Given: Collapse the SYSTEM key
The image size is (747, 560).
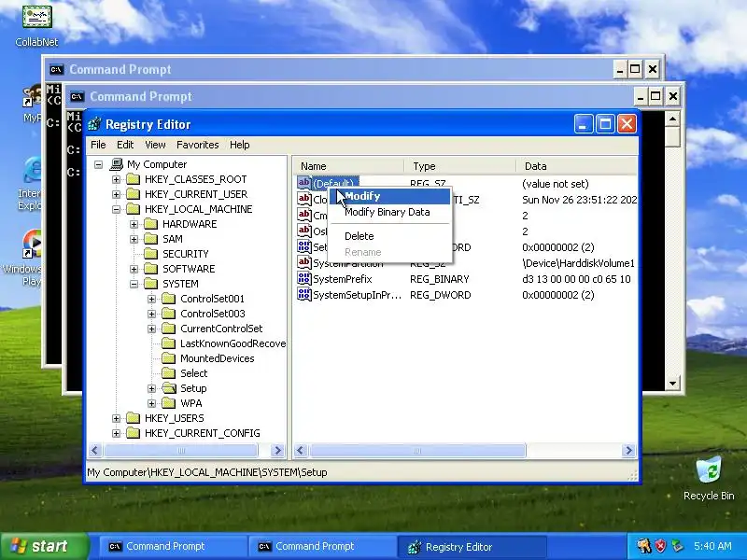Looking at the screenshot, I should [134, 284].
